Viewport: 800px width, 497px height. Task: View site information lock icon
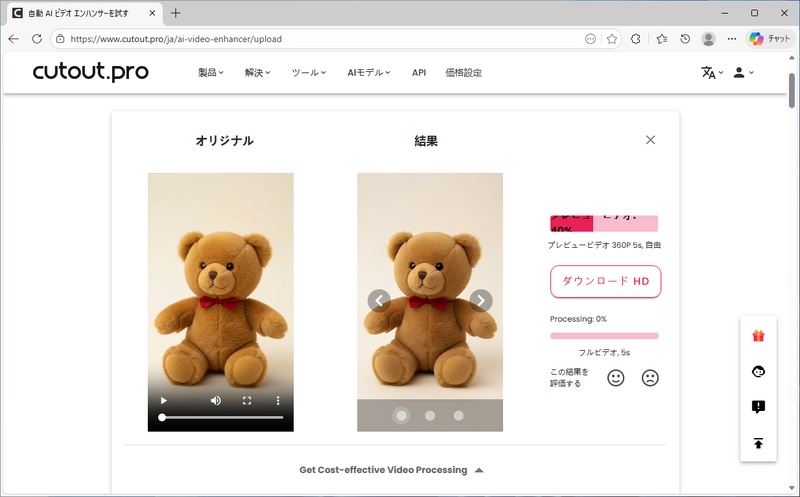[x=60, y=39]
